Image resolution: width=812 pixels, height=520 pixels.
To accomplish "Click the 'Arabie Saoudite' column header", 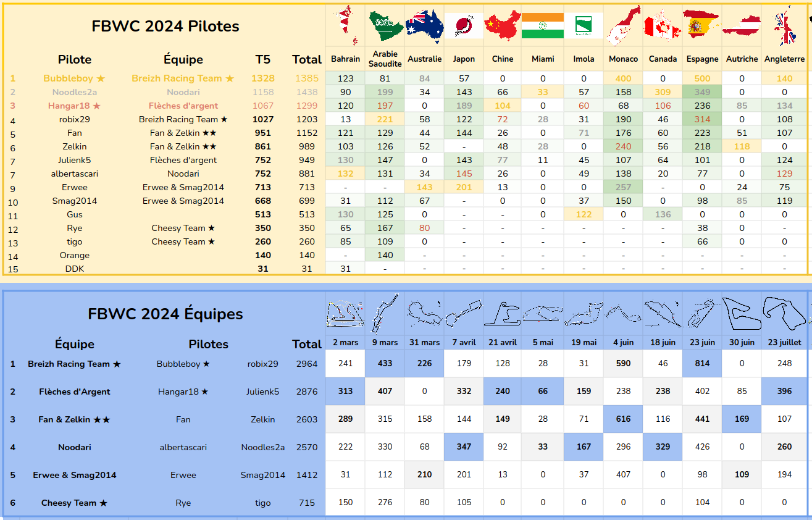I will (x=385, y=59).
